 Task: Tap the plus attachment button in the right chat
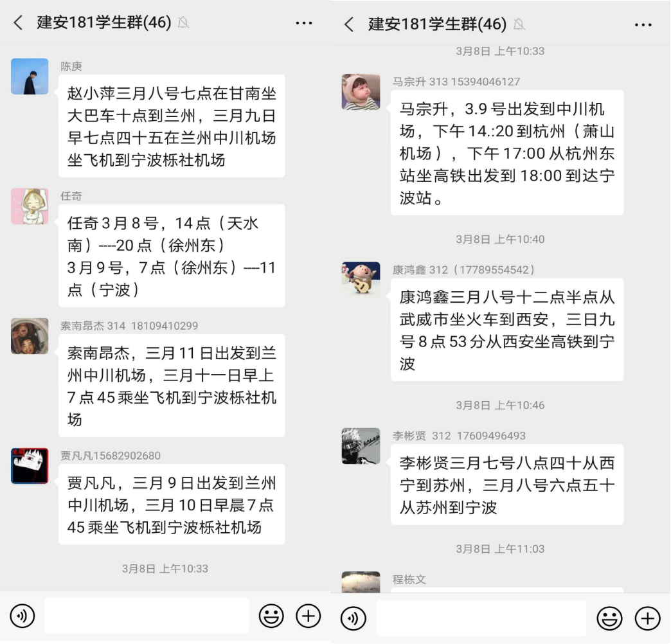point(647,618)
